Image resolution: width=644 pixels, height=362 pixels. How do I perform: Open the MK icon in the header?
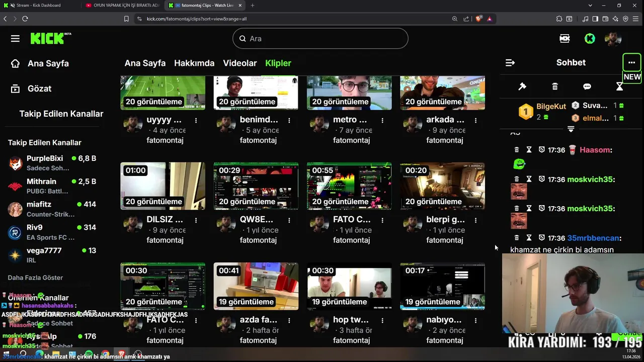[565, 38]
